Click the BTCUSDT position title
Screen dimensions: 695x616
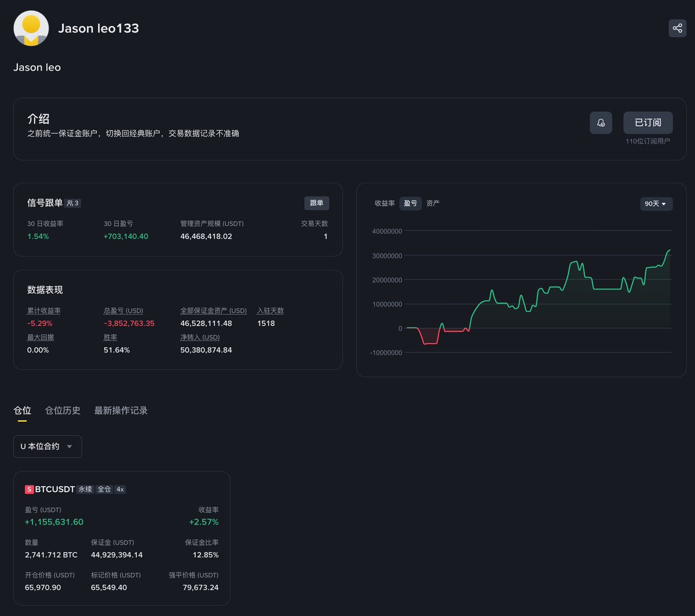55,490
